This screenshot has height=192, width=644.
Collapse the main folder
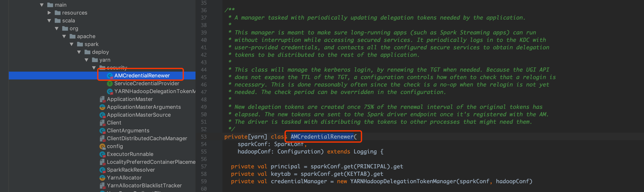click(42, 5)
